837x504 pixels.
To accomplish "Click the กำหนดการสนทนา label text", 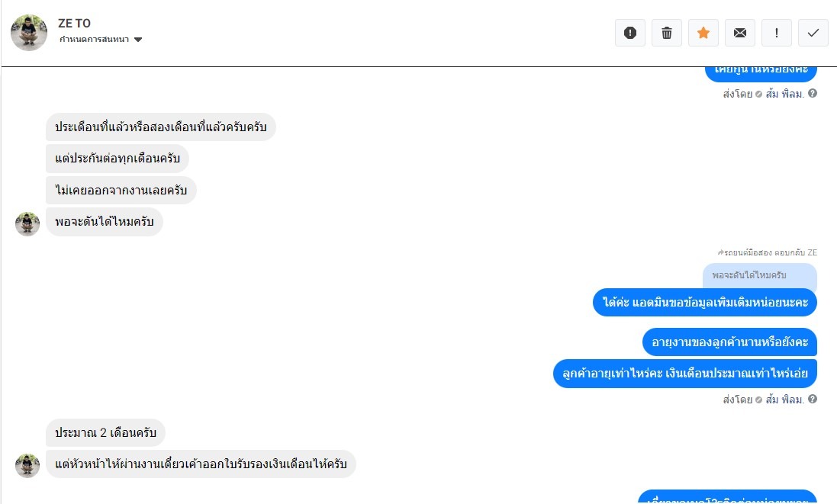I will click(94, 40).
